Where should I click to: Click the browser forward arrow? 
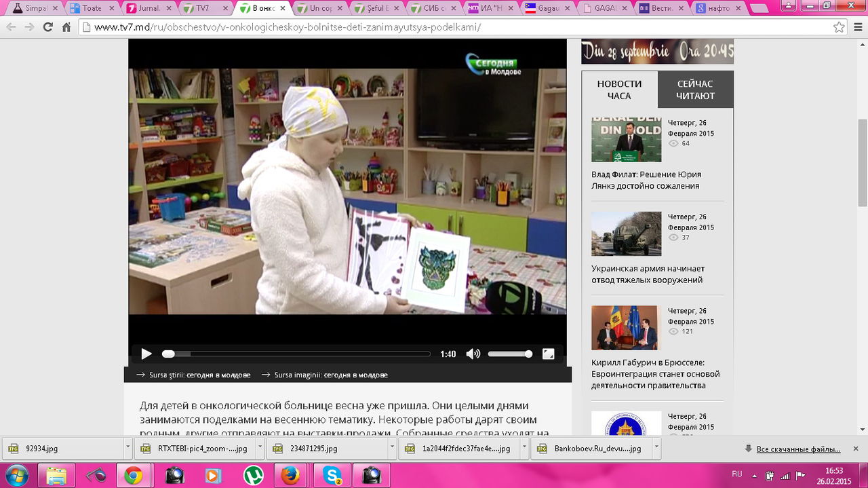pyautogui.click(x=29, y=27)
